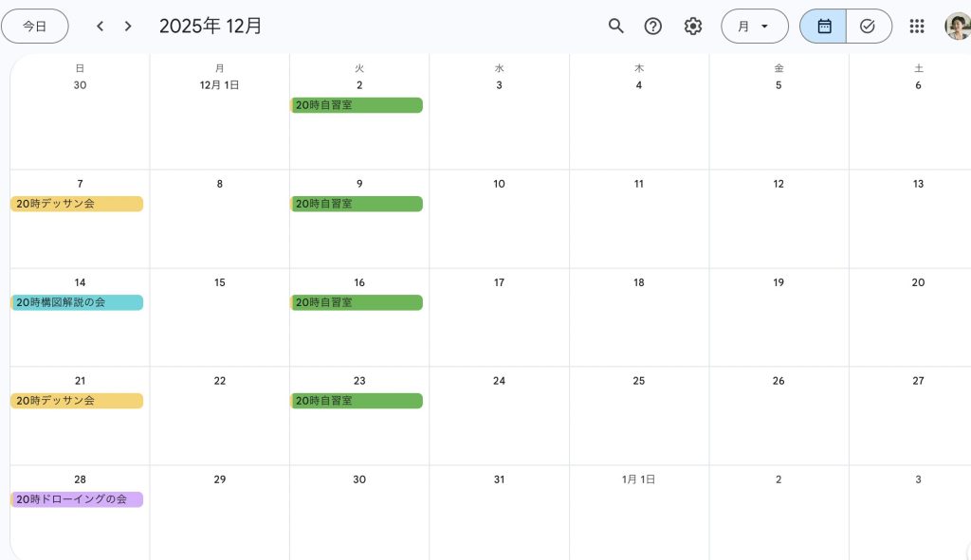Open the Google apps grid

pyautogui.click(x=917, y=27)
